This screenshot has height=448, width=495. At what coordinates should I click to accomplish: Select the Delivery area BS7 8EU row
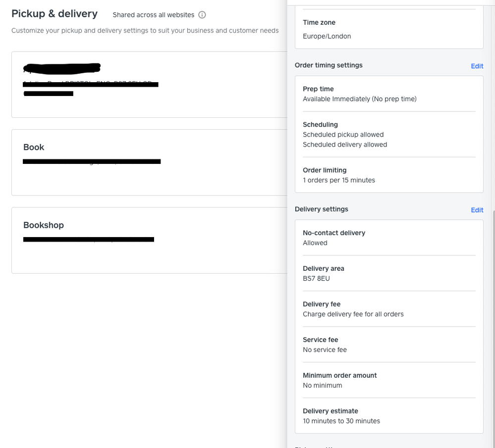pos(388,273)
